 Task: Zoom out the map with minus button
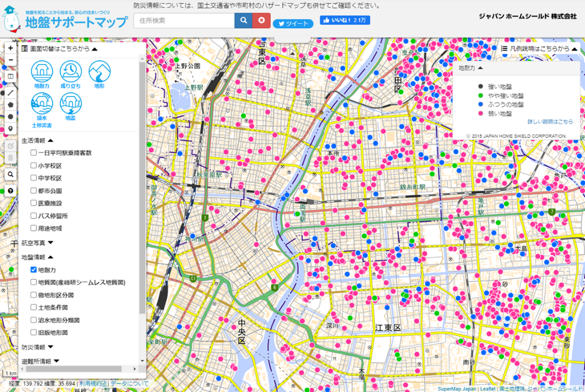click(10, 60)
